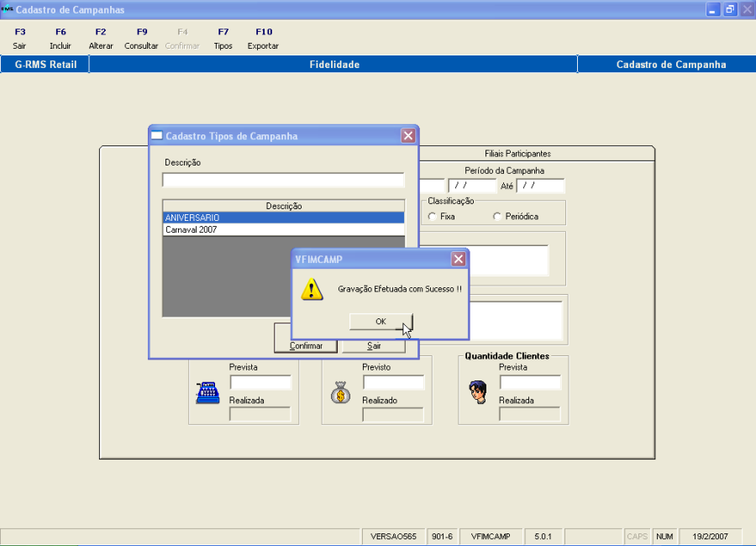Click the NUM indicator in status bar
This screenshot has height=546, width=756.
tap(664, 537)
